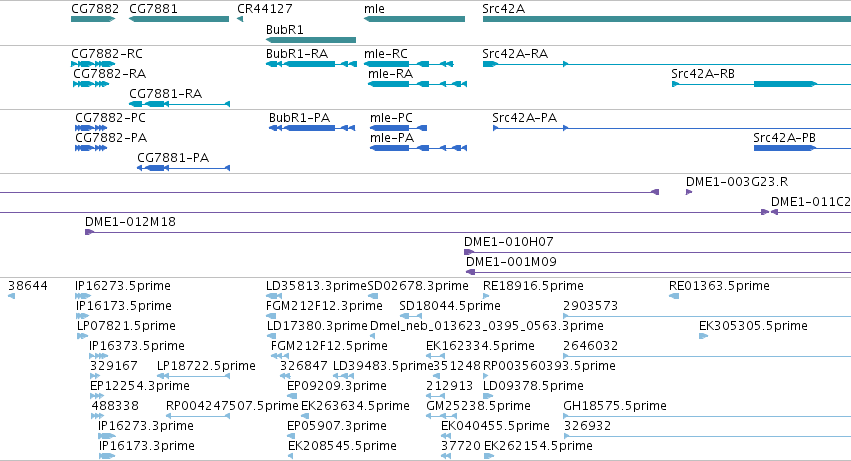The image size is (851, 461).
Task: Click the mle-PC protein label
Action: click(x=391, y=118)
